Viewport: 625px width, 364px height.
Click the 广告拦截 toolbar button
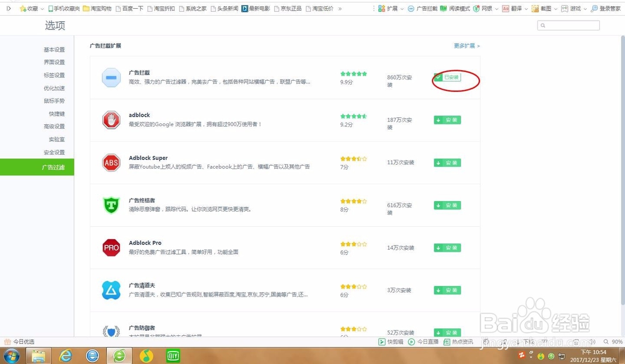coord(422,8)
